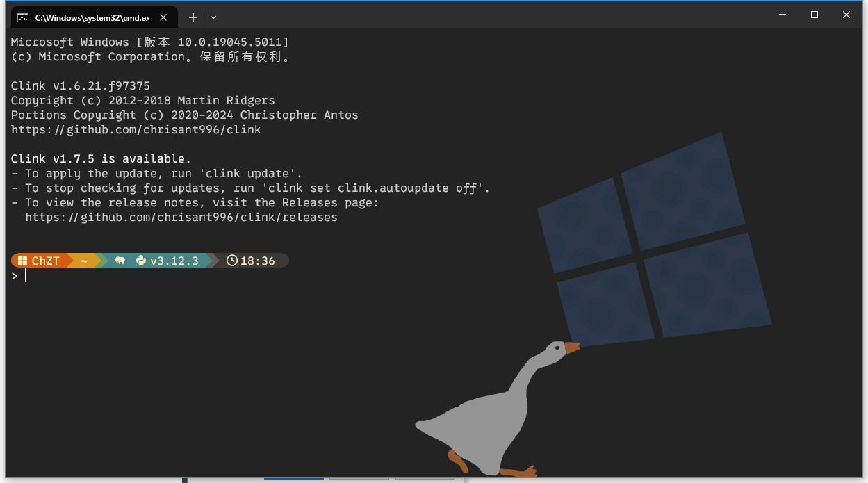The image size is (868, 483).
Task: Click the goose in the background image
Action: pyautogui.click(x=486, y=417)
